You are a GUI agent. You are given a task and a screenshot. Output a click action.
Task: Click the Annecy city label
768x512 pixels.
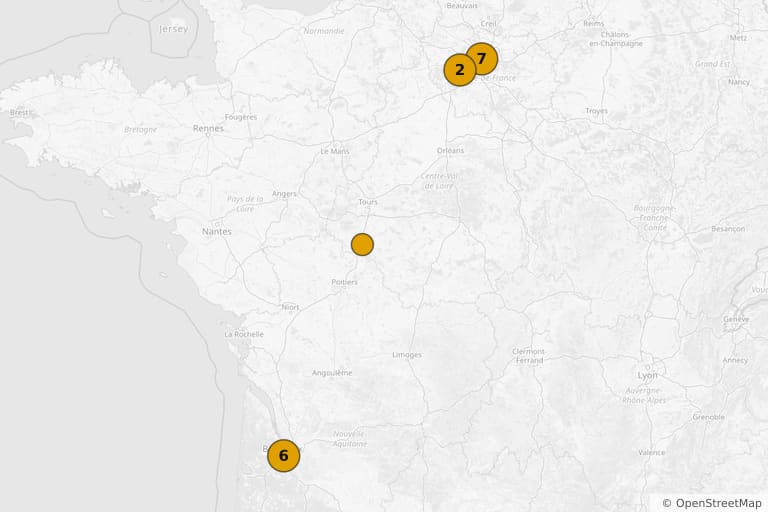click(x=735, y=360)
